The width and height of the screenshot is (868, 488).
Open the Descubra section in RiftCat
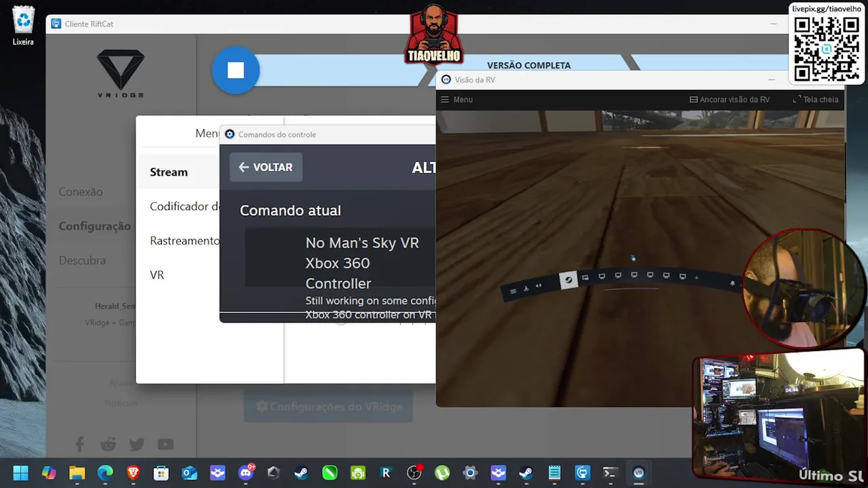(x=82, y=260)
